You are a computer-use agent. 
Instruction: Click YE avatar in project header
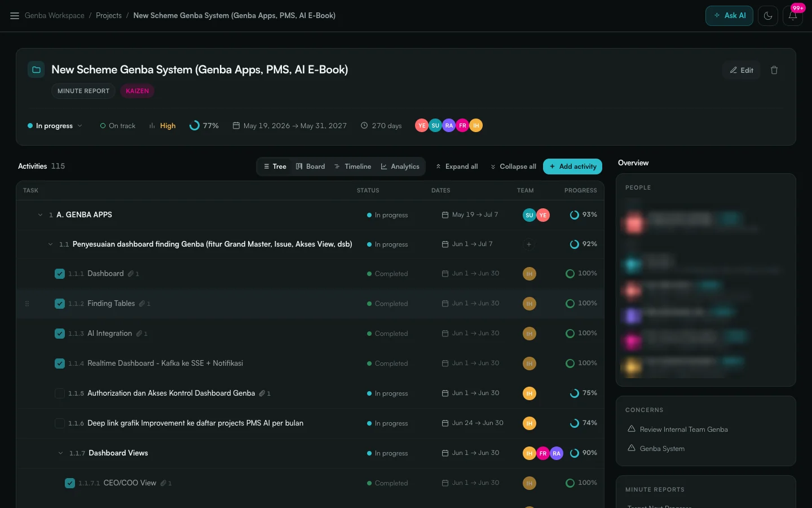tap(422, 125)
